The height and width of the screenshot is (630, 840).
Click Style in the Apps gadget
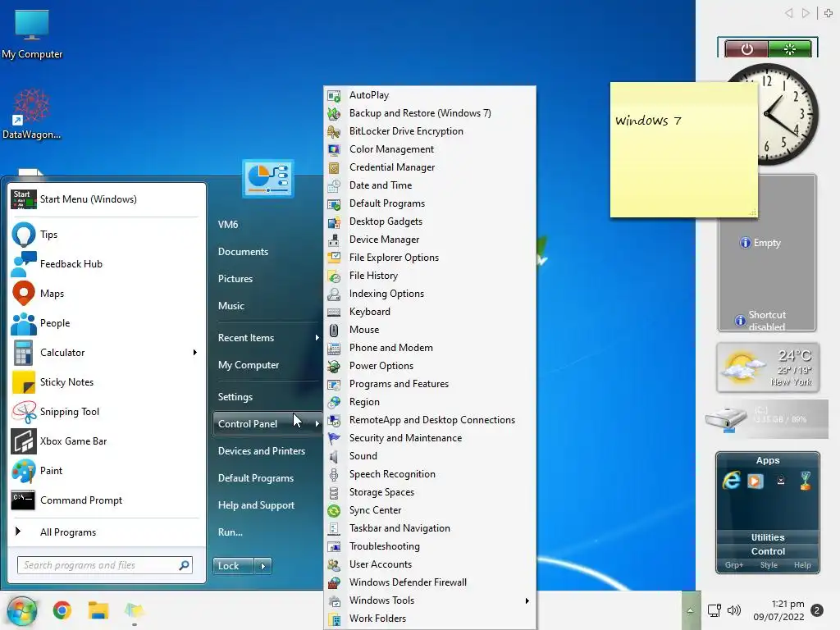pyautogui.click(x=769, y=565)
